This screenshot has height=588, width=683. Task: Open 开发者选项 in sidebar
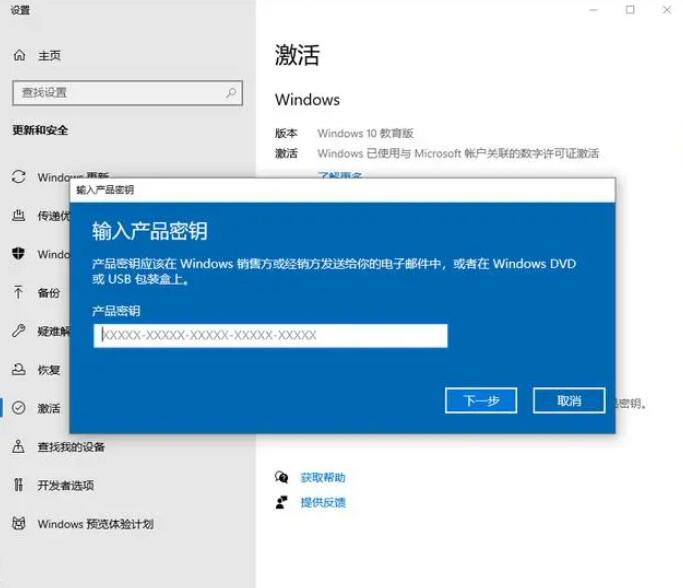66,485
